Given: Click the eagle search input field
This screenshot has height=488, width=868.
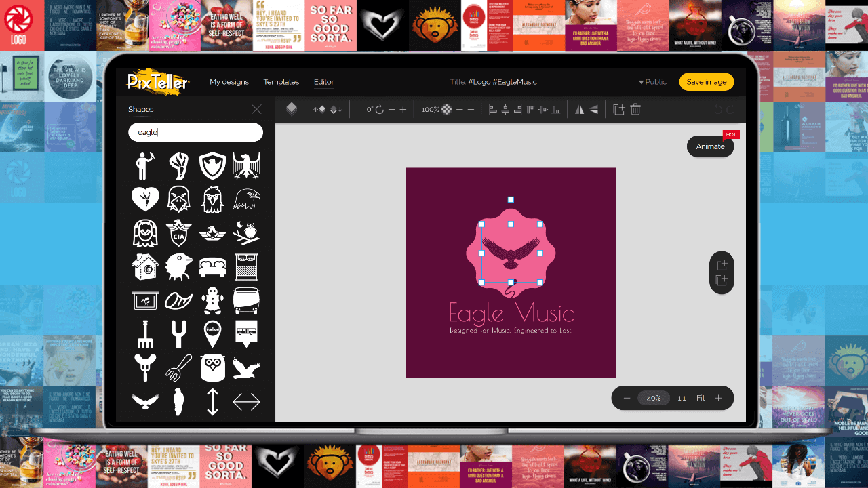Looking at the screenshot, I should click(195, 132).
